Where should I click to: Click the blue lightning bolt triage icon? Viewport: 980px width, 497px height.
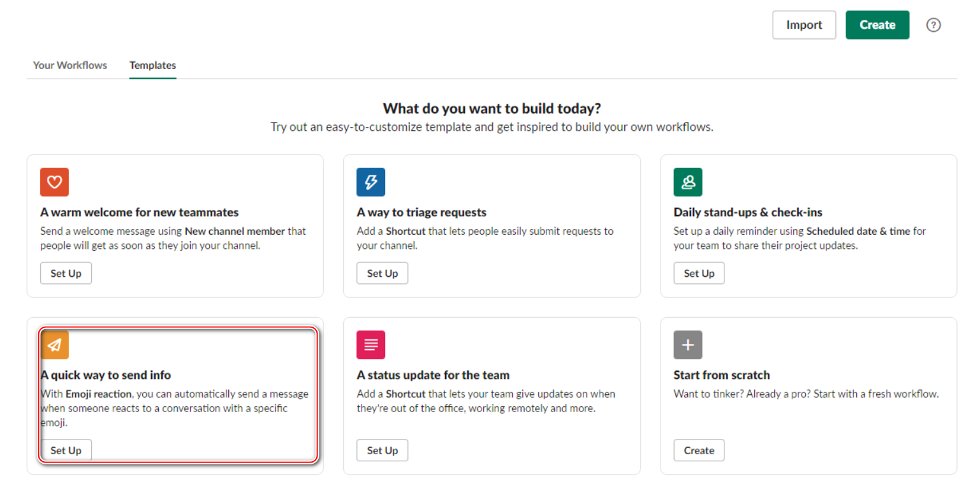point(370,182)
